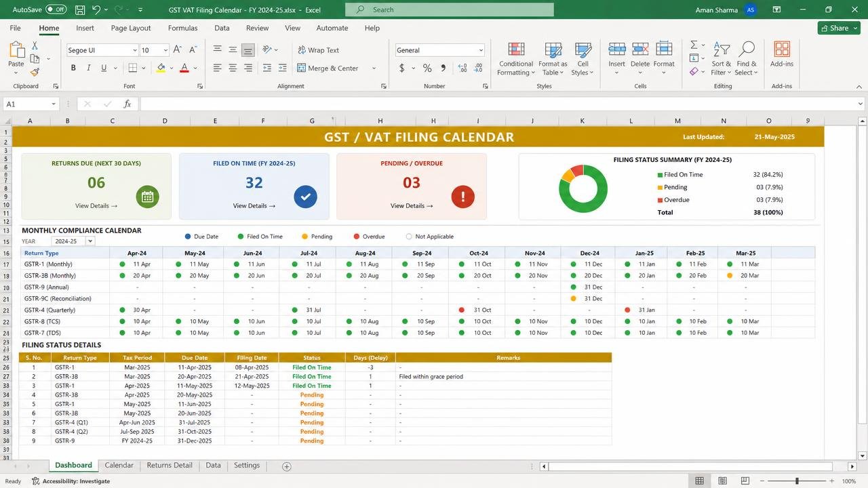
Task: Open the YEAR 2024-25 dropdown
Action: [x=90, y=241]
